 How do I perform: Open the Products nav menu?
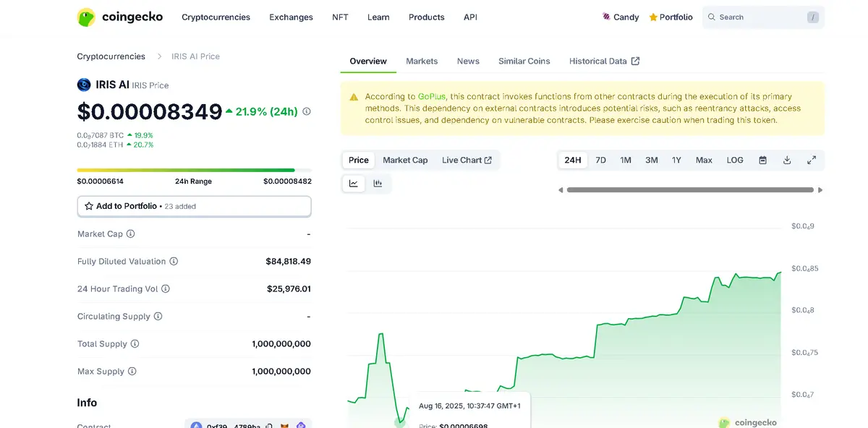pos(427,17)
